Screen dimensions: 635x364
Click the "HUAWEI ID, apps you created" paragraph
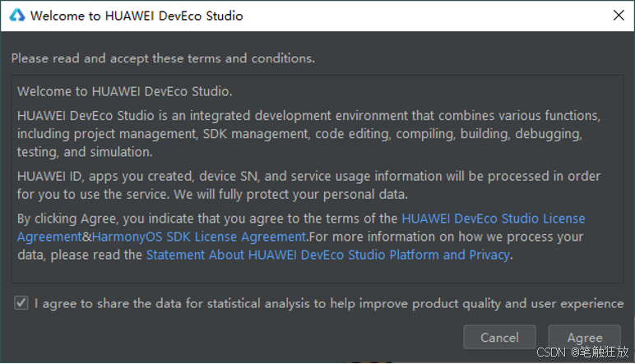(308, 185)
